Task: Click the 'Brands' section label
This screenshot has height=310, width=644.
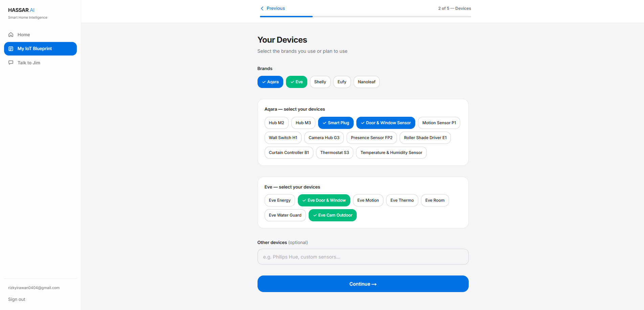Action: click(x=265, y=69)
